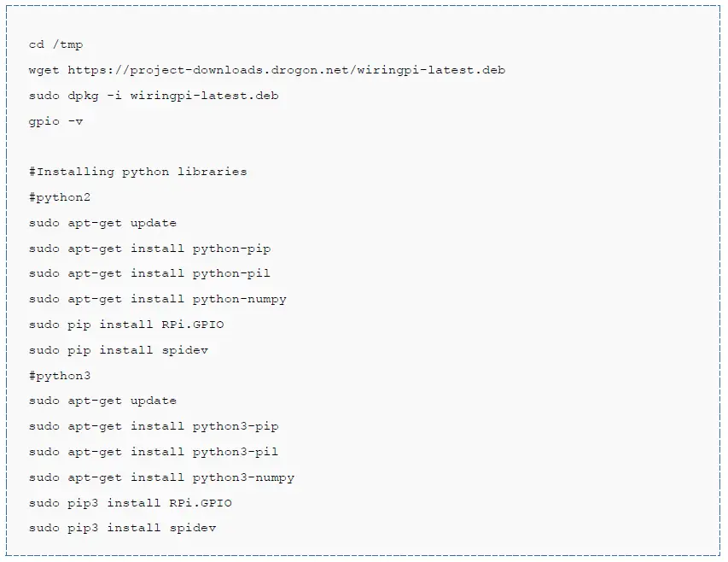Click the "#Installing python libraries" comment
This screenshot has height=562, width=728.
tap(137, 172)
